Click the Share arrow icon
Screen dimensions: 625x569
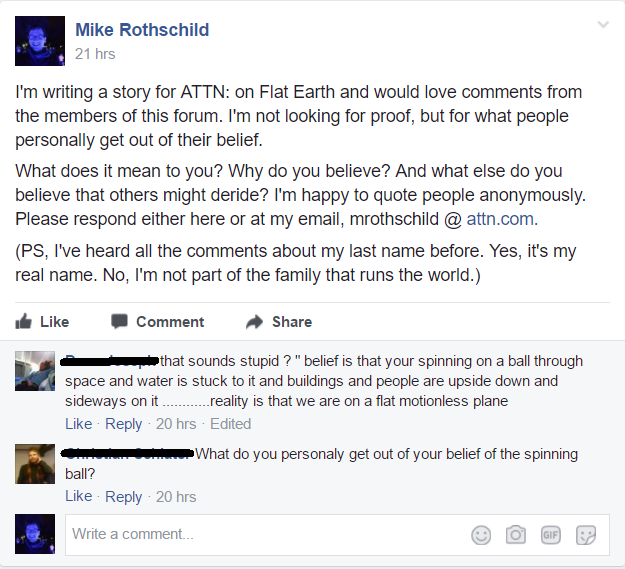pyautogui.click(x=255, y=322)
